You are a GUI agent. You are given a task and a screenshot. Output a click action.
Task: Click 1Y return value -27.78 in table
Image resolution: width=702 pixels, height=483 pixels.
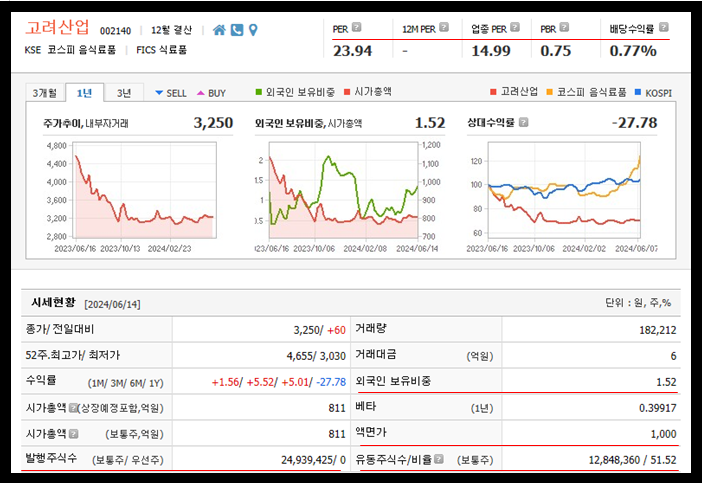point(331,382)
